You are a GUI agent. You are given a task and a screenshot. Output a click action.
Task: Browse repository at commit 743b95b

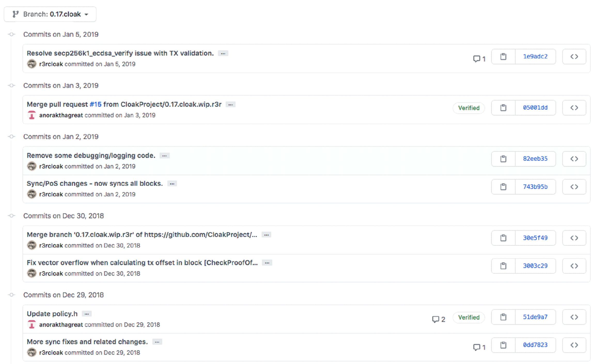[574, 187]
